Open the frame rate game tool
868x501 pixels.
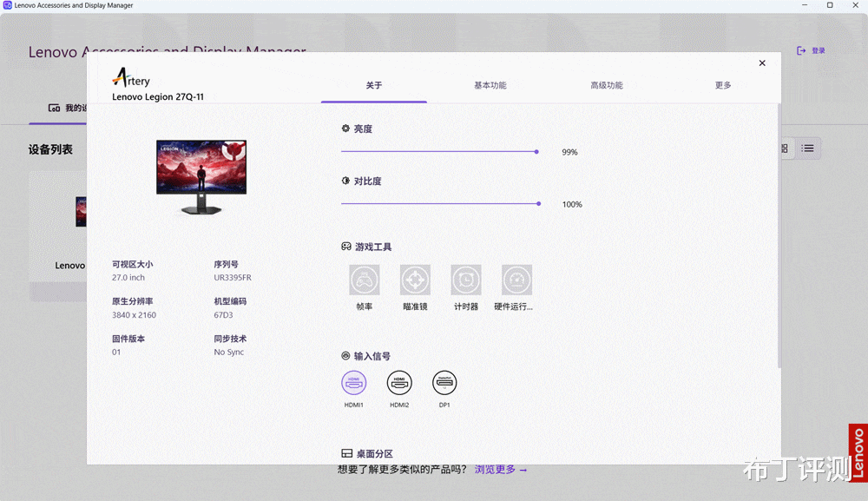(x=364, y=280)
